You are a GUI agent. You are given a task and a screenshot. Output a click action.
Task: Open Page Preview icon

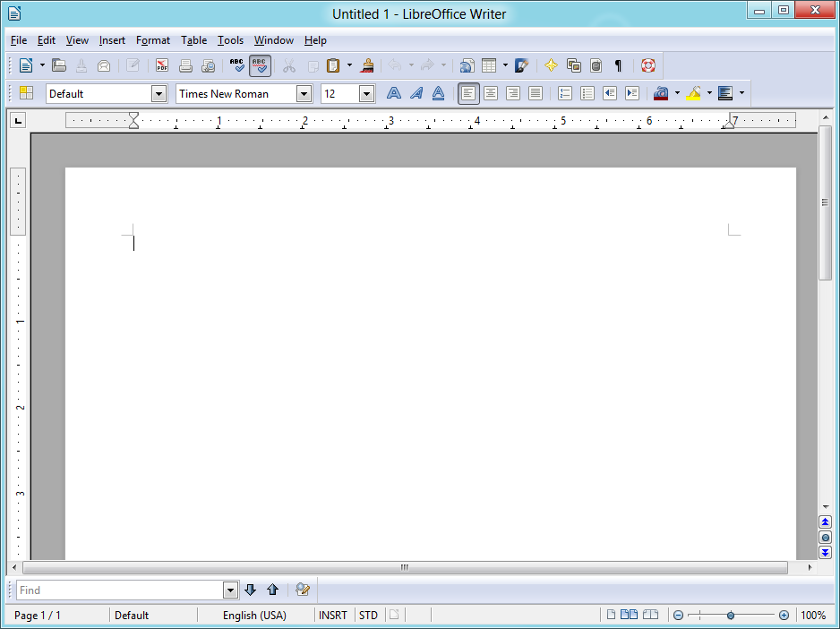coord(209,66)
